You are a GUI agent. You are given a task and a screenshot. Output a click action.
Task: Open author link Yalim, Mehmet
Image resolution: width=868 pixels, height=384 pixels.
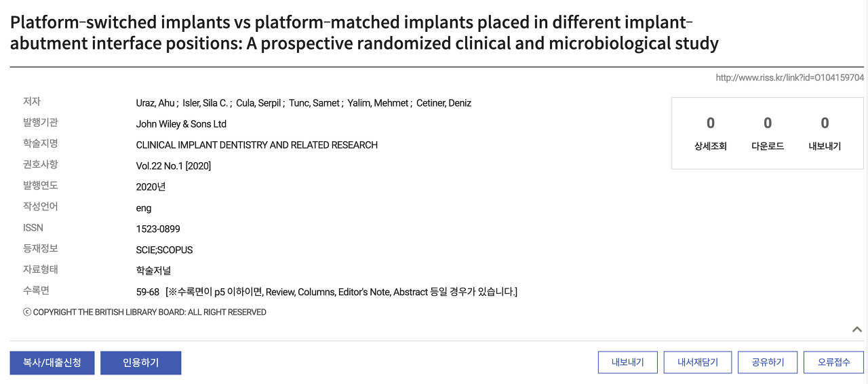coord(378,103)
